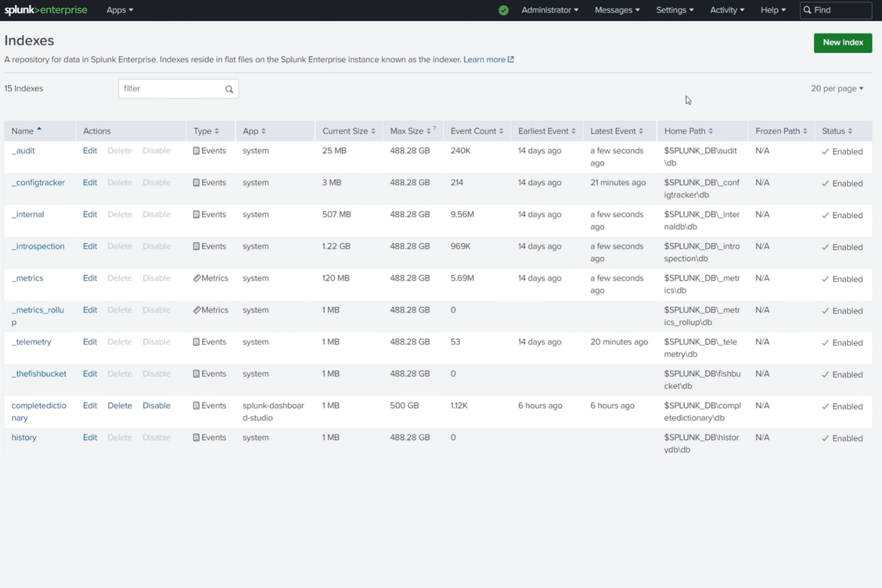Open the Learn more link
The height and width of the screenshot is (588, 882).
click(484, 59)
